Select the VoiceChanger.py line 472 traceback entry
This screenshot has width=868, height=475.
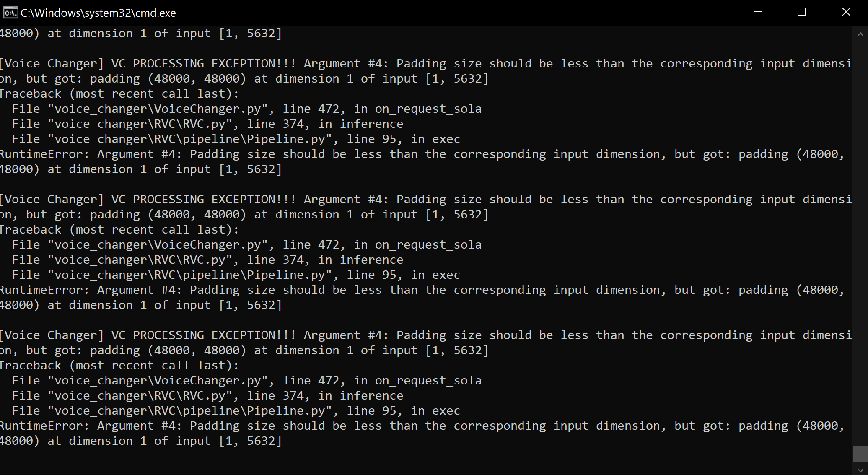[247, 108]
